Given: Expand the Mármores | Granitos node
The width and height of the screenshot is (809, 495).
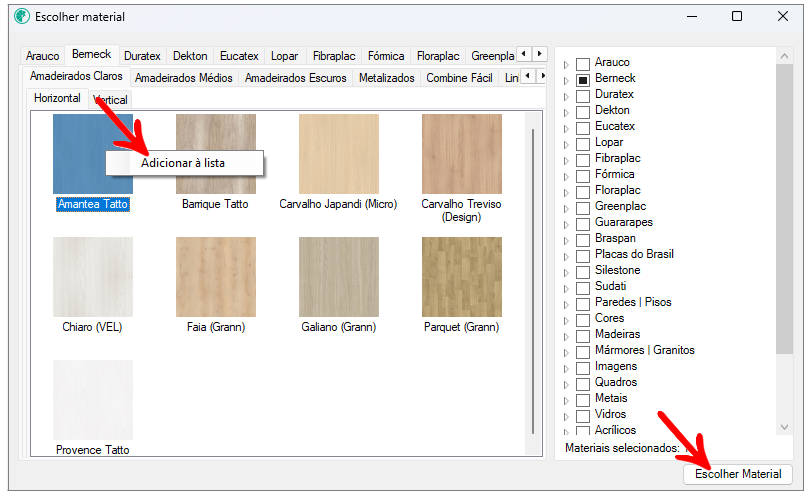Looking at the screenshot, I should click(x=566, y=353).
